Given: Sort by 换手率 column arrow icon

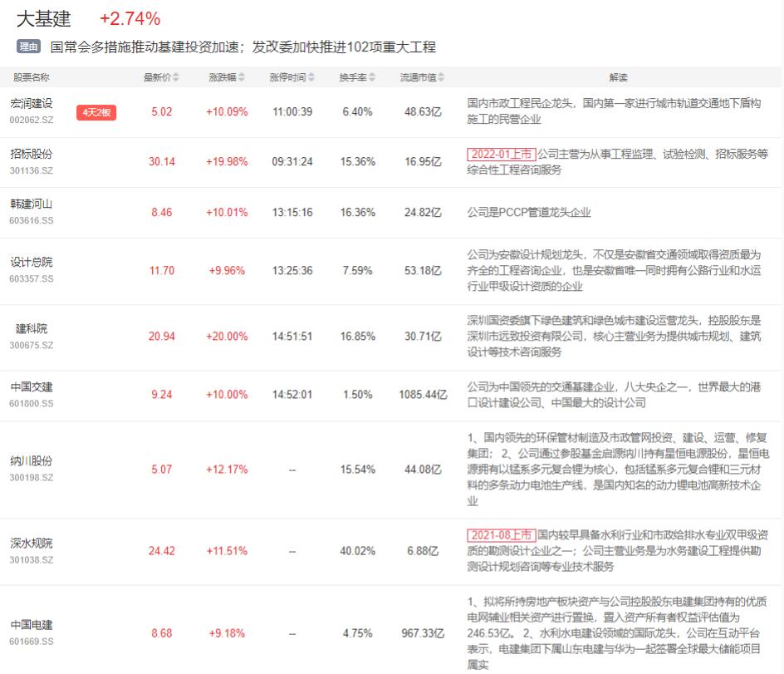Looking at the screenshot, I should (x=372, y=77).
